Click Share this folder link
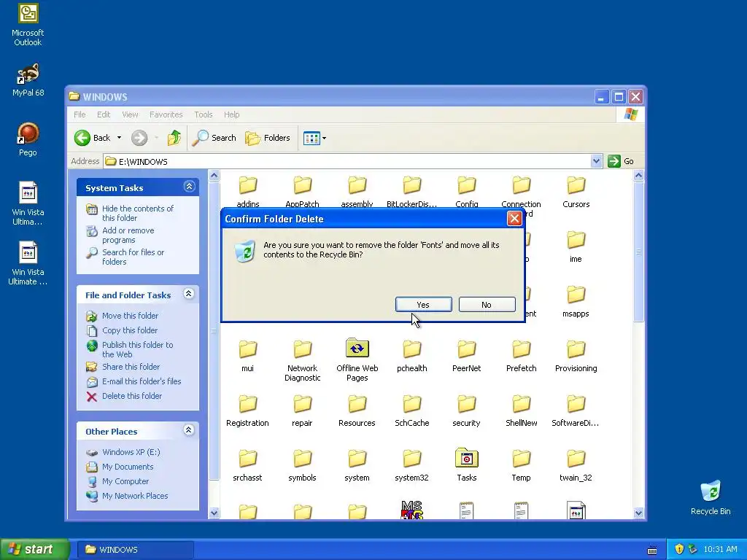 tap(131, 367)
